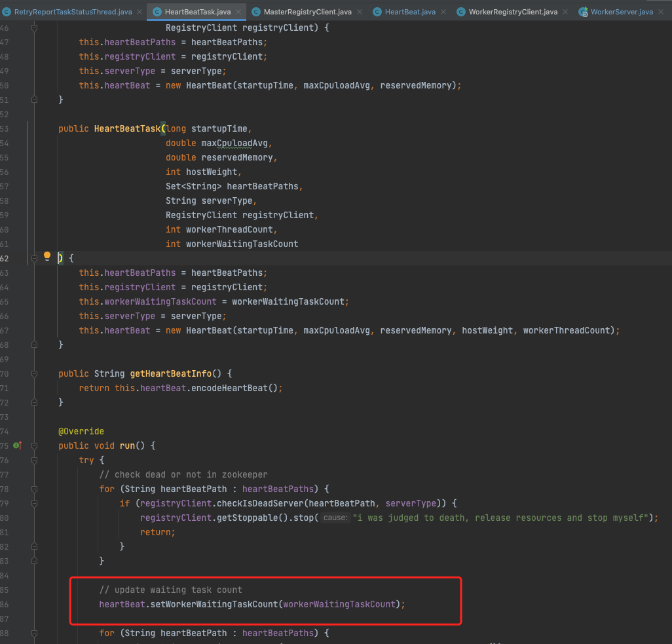The image size is (672, 644).
Task: Click 'workerWaitingTaskCount' parameter on line 61
Action: (242, 244)
